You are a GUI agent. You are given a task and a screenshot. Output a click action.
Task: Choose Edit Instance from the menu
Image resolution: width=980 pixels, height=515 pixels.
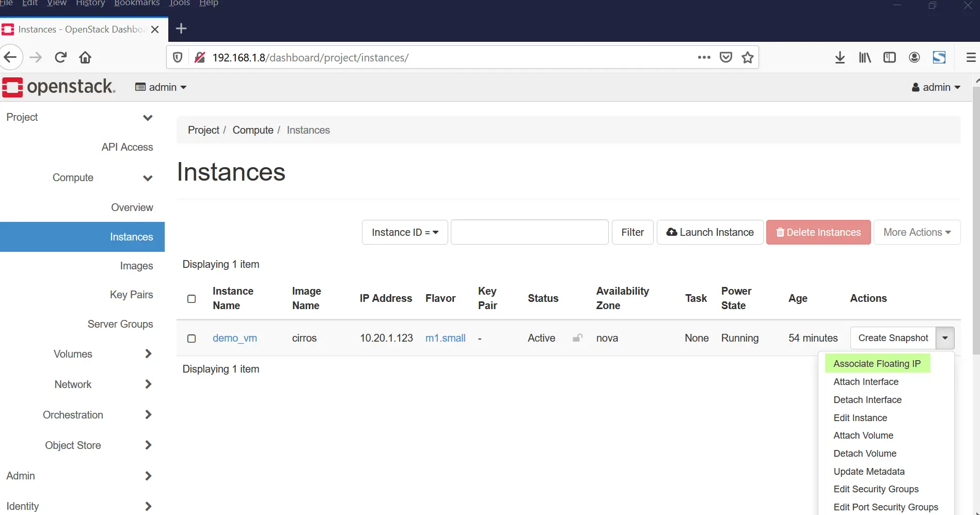coord(860,418)
